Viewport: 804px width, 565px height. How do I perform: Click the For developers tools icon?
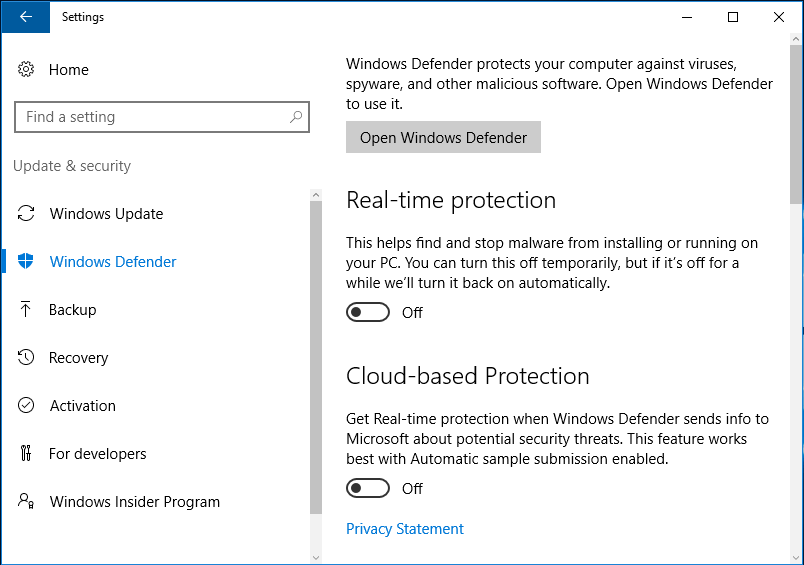click(26, 454)
